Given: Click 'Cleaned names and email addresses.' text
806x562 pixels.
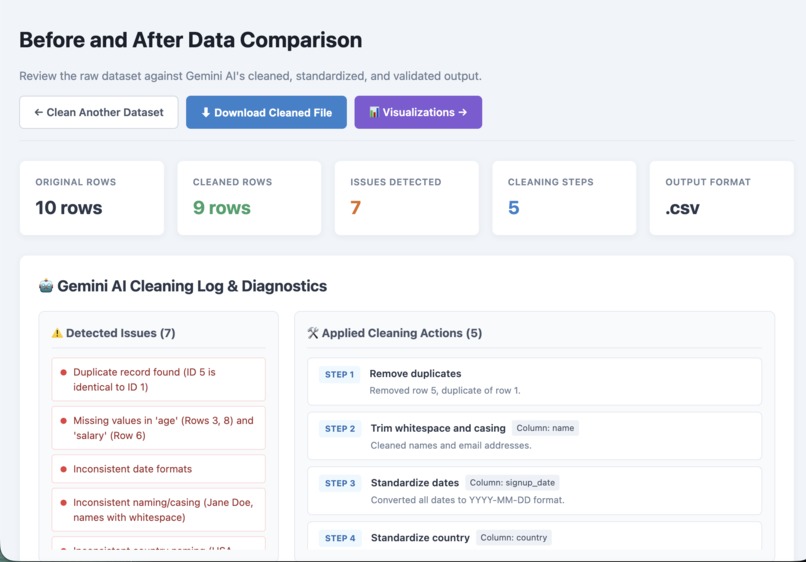Looking at the screenshot, I should tap(451, 445).
